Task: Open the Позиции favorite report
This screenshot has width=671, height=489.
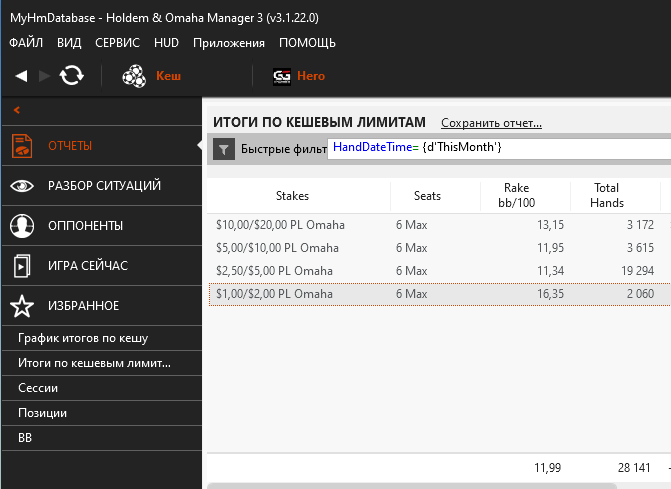Action: [x=102, y=413]
